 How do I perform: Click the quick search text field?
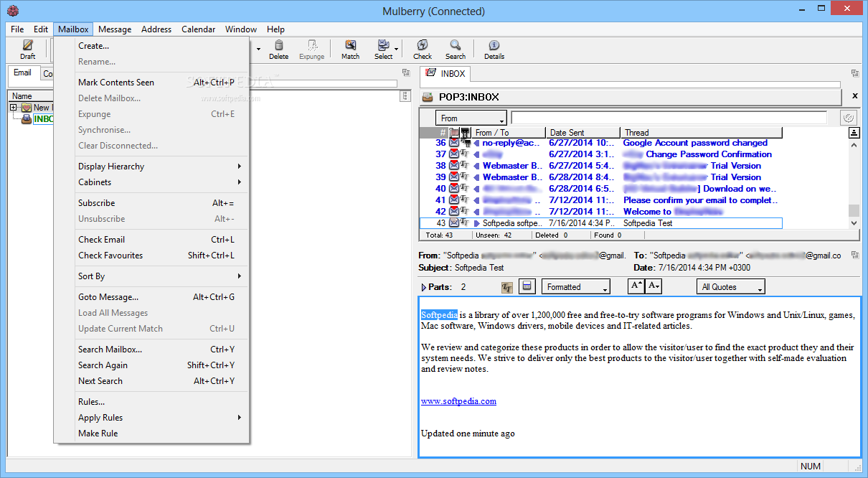(x=669, y=118)
